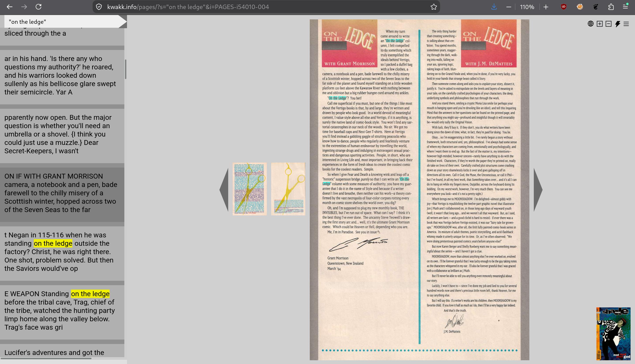
Task: Click the "on the ledge" search field
Action: pos(61,22)
